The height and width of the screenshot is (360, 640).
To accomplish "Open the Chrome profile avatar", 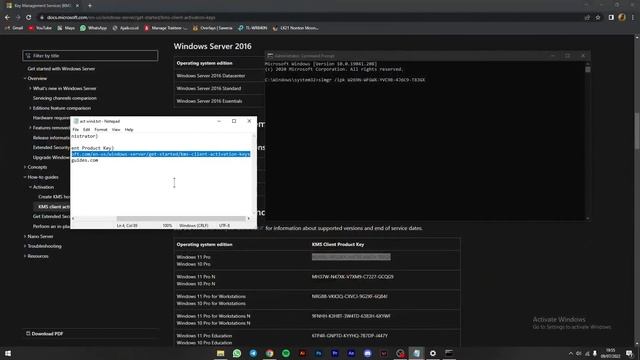I will 622,17.
